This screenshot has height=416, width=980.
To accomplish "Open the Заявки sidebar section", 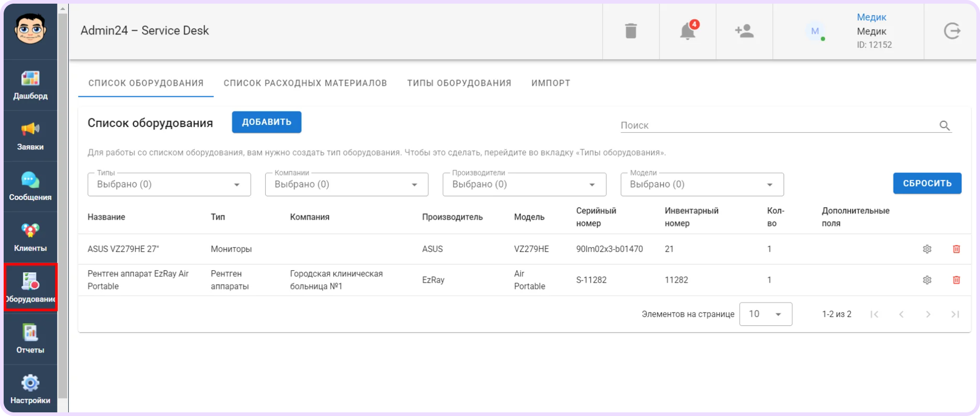I will click(x=30, y=136).
